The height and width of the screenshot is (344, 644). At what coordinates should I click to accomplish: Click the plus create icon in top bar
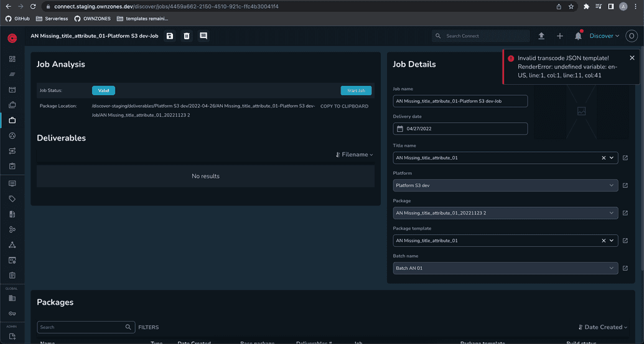pyautogui.click(x=560, y=36)
